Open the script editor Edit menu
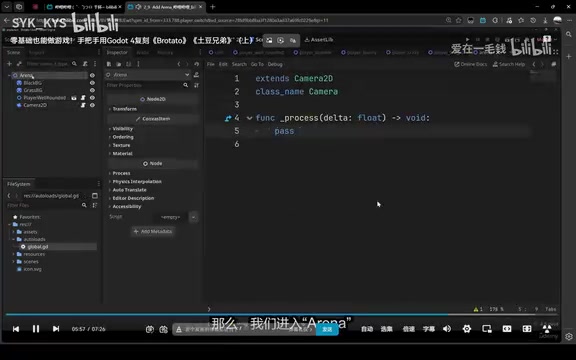The height and width of the screenshot is (360, 576). (x=223, y=64)
